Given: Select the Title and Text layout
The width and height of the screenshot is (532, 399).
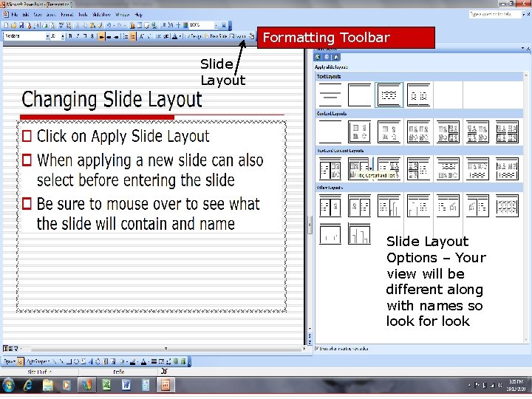Looking at the screenshot, I should pos(389,95).
